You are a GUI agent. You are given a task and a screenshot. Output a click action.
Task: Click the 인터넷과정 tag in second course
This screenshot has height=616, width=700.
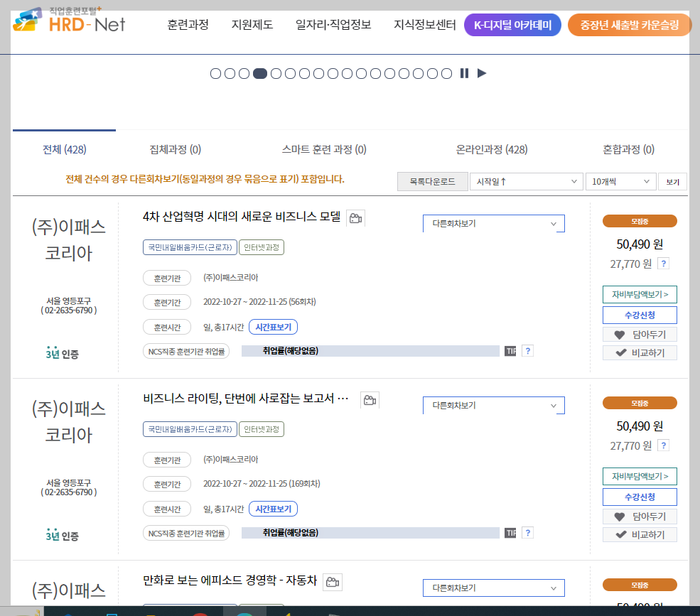tap(262, 429)
